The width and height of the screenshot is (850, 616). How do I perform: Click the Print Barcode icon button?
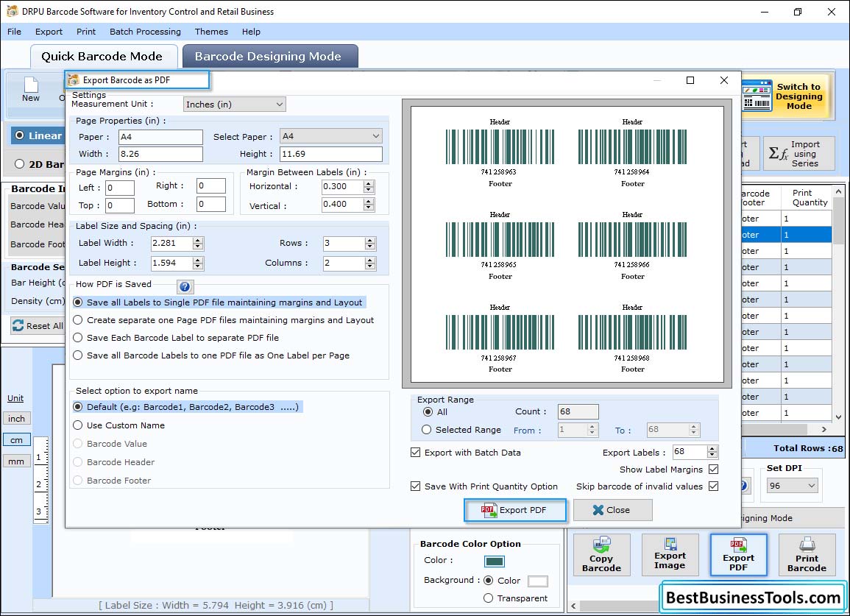[x=807, y=555]
